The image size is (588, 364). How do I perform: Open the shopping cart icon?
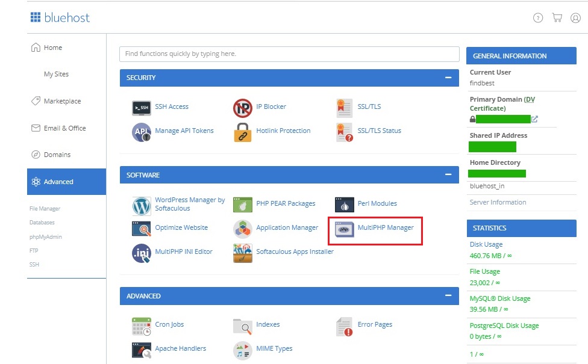pyautogui.click(x=557, y=17)
